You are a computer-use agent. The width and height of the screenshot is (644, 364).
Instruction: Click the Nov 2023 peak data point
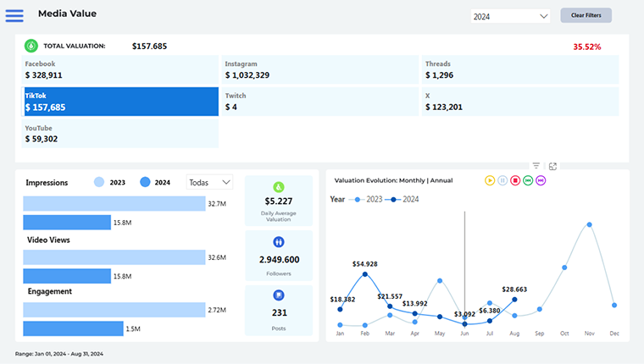[590, 224]
